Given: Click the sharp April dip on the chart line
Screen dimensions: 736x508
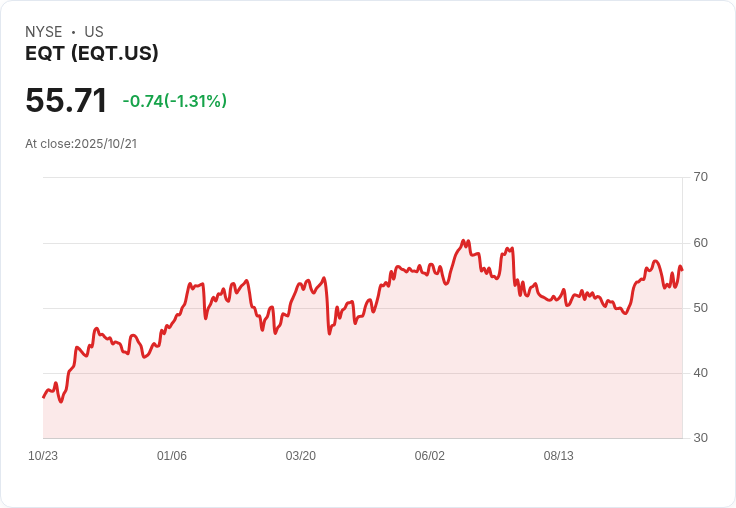Looking at the screenshot, I should point(330,333).
